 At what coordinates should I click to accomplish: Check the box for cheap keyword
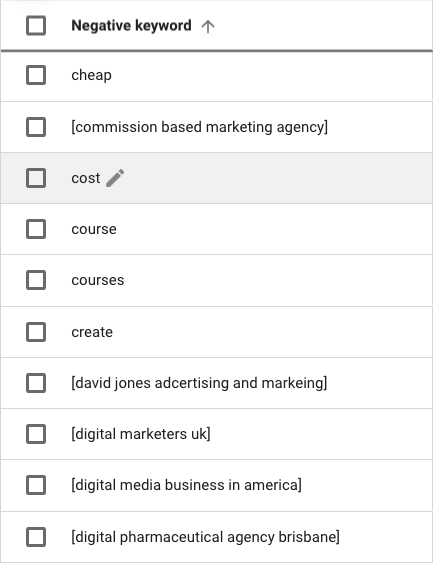tap(36, 75)
